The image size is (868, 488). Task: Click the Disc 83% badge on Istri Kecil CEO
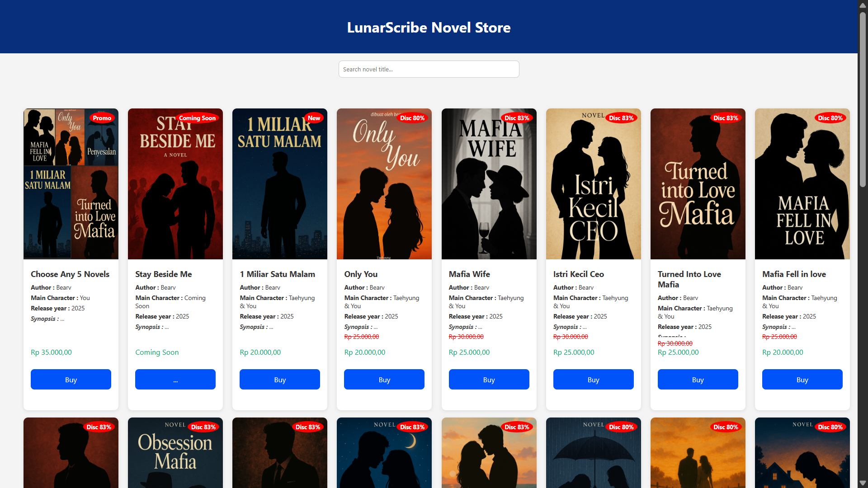click(621, 118)
